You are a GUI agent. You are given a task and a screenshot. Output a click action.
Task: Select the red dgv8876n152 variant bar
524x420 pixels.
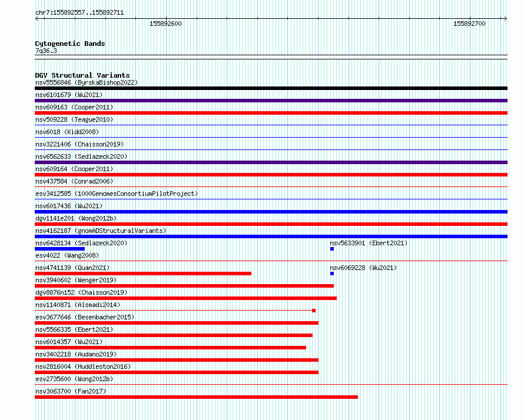[186, 298]
